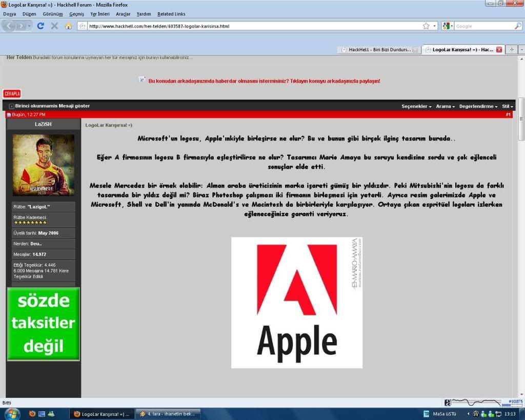Image resolution: width=525 pixels, height=420 pixels.
Task: Click the post icon next to Bugün, 12:27 PM
Action: coord(9,115)
